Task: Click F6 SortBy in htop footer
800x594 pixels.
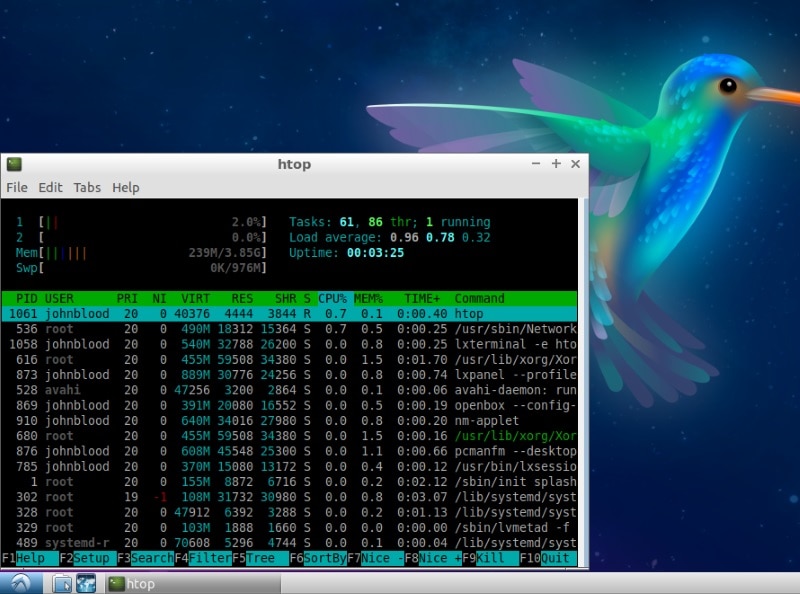Action: [318, 558]
